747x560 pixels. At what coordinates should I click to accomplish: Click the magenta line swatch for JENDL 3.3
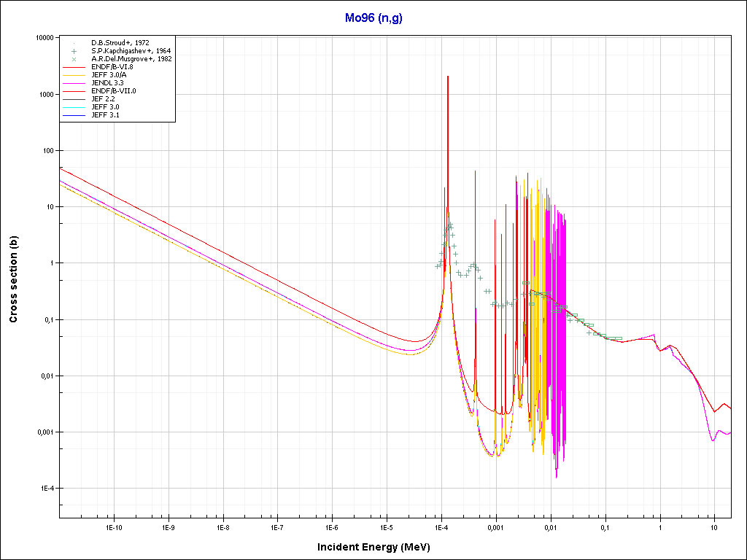(x=74, y=83)
